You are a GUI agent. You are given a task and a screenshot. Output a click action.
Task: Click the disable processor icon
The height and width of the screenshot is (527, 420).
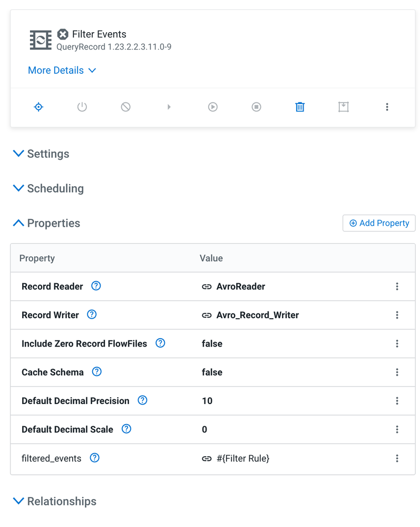click(x=125, y=107)
